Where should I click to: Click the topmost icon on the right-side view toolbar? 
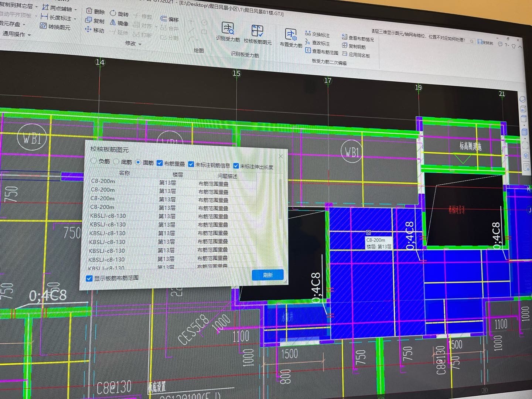point(523,99)
